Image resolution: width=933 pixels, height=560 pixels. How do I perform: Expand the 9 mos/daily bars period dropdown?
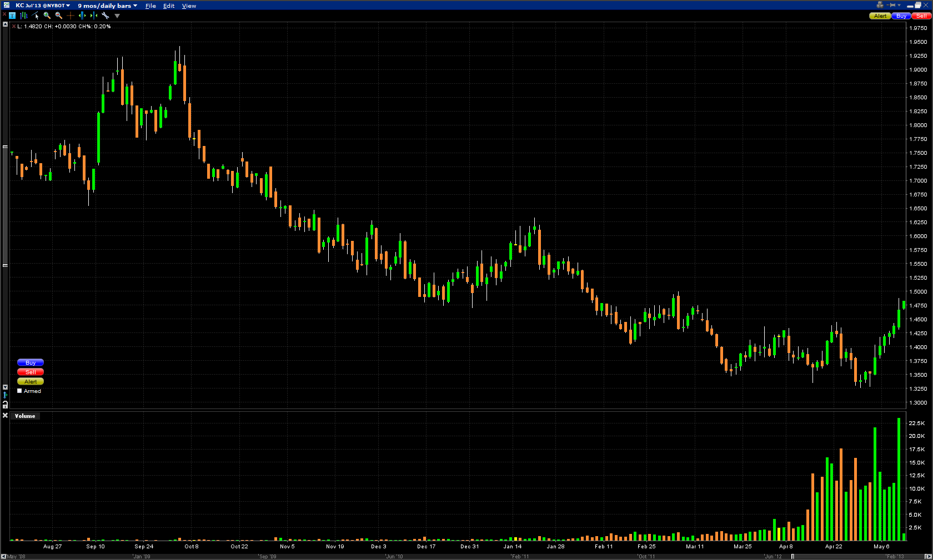coord(107,6)
